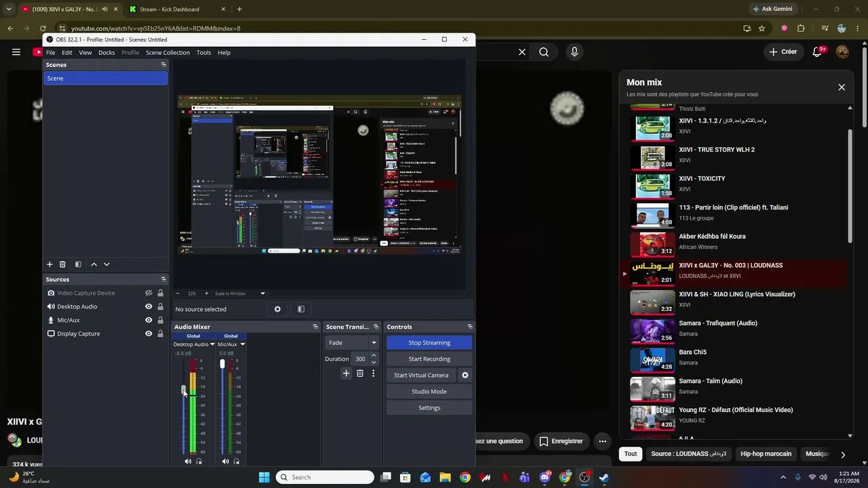Viewport: 868px width, 488px height.
Task: Click the YouTube Enregistrer button
Action: [x=560, y=441]
